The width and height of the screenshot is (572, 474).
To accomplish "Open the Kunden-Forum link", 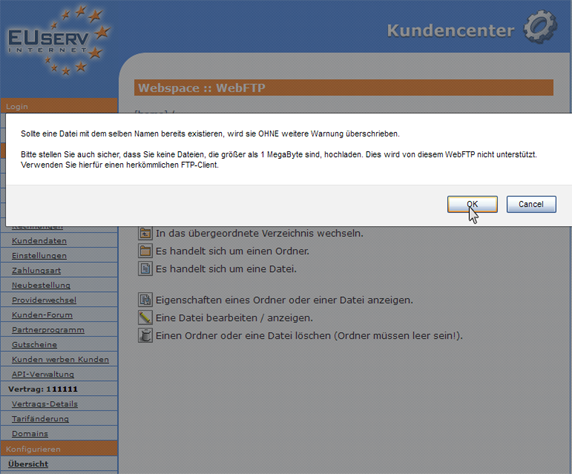I will (42, 315).
